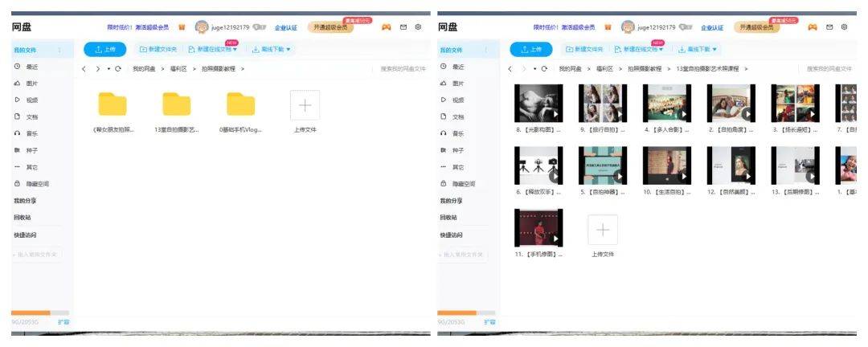
Task: Click 快捷访问 in right window sidebar
Action: pos(451,235)
